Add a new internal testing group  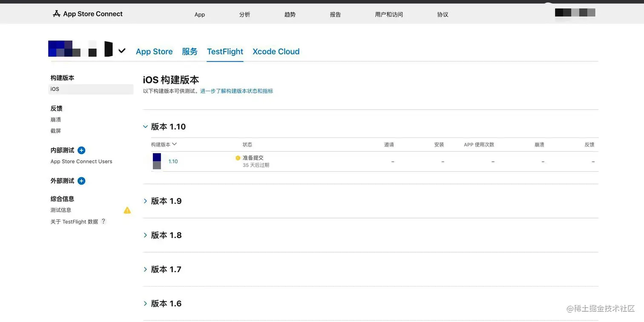pos(81,150)
